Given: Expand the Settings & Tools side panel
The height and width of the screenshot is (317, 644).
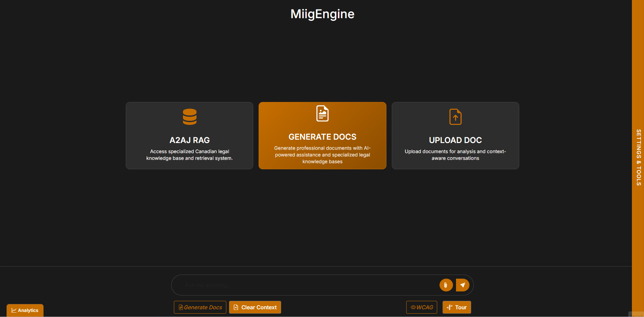Looking at the screenshot, I should coord(638,157).
